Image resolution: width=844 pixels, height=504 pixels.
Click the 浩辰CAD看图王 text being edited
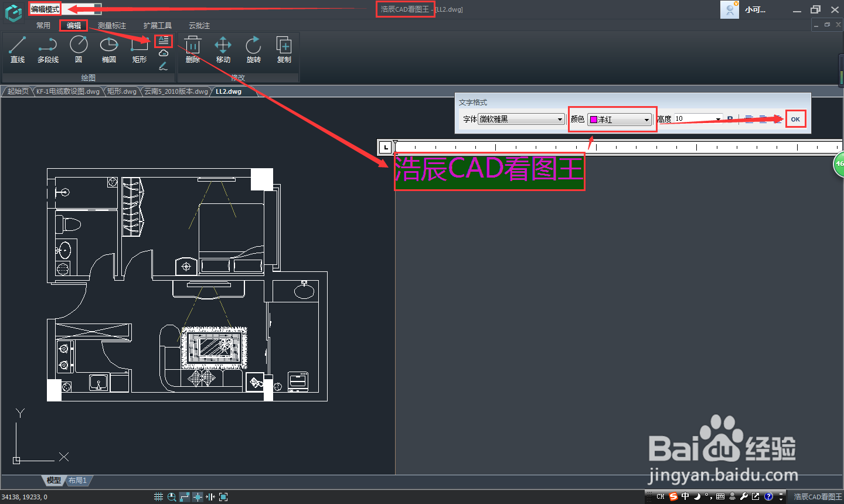(x=489, y=171)
